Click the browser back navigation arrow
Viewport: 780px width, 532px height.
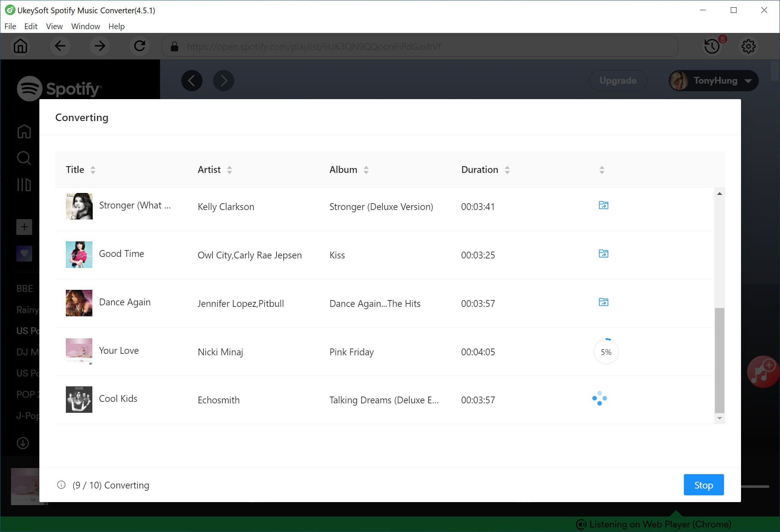(x=60, y=46)
